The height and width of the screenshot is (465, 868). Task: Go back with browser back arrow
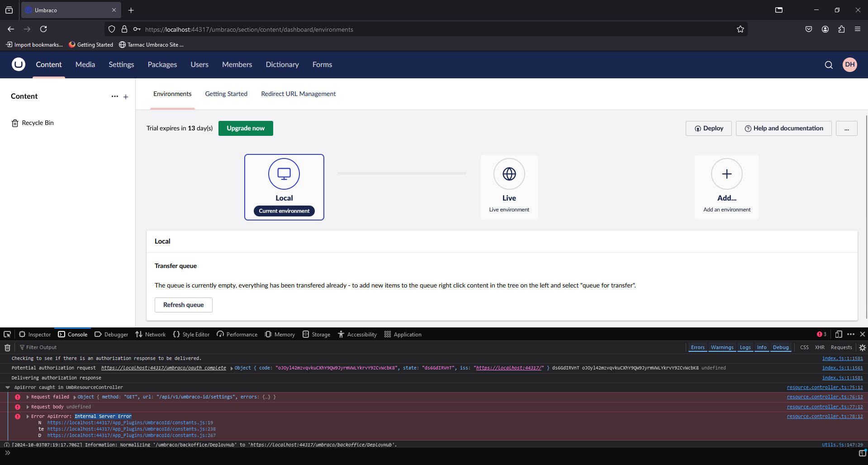11,29
